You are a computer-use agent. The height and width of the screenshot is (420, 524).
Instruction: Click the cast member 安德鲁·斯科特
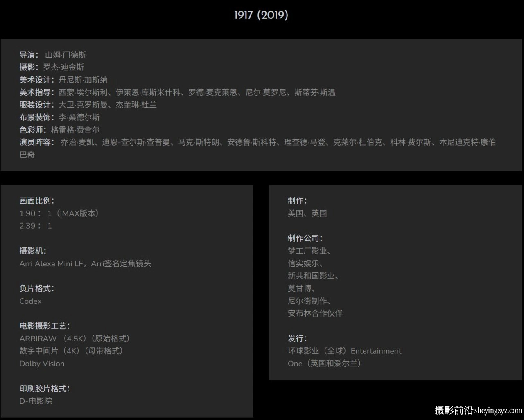(x=252, y=142)
